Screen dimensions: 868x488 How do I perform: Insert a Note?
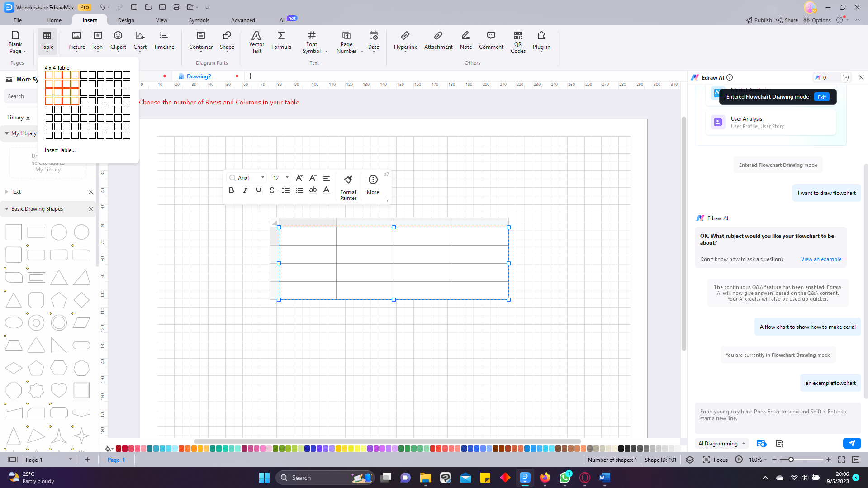coord(465,41)
